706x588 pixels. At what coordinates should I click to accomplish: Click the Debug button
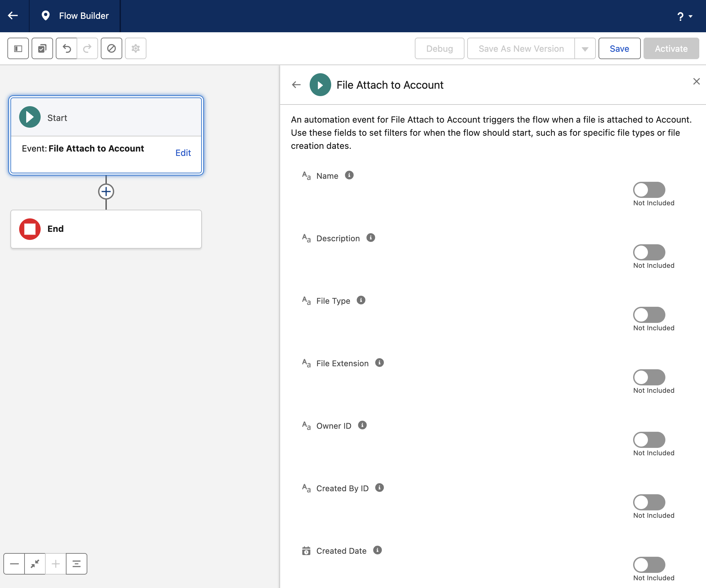[x=439, y=48]
